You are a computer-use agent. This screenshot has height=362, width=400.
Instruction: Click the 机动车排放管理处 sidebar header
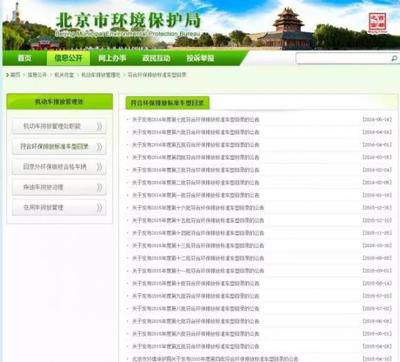(60, 102)
